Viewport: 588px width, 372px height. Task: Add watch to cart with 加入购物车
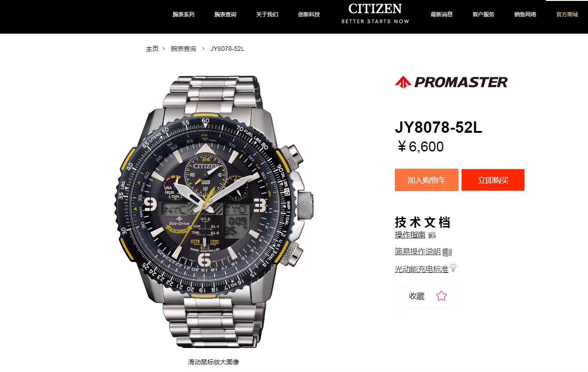pos(426,180)
